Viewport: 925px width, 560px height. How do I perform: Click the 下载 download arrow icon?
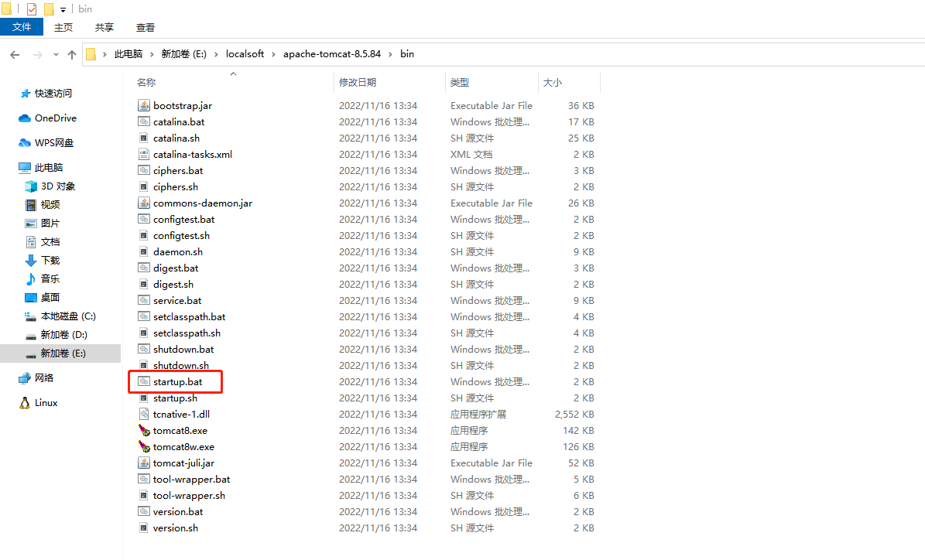[31, 260]
